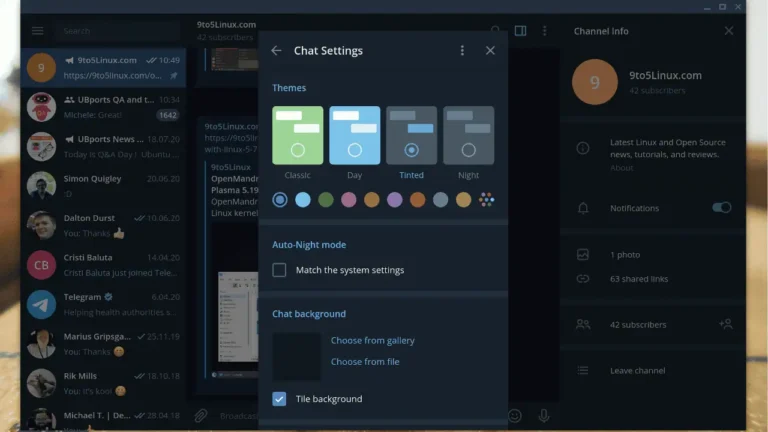This screenshot has width=768, height=432.
Task: Click the Search chats field
Action: tap(118, 31)
